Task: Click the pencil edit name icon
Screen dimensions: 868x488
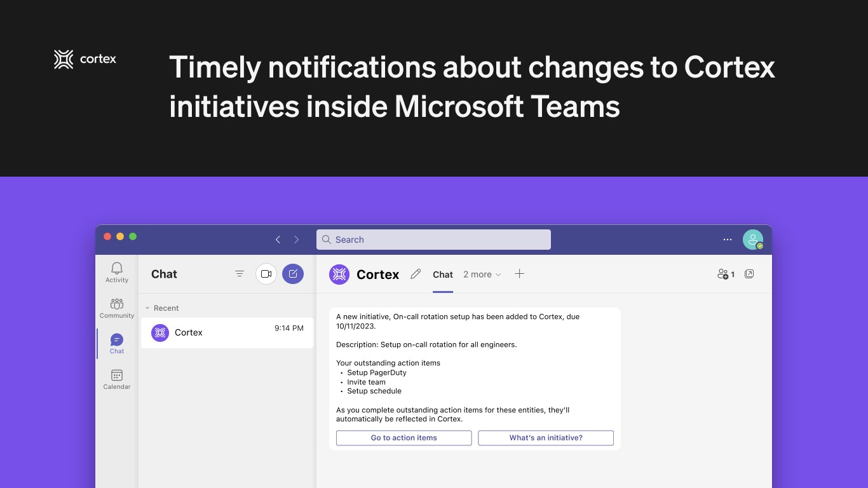Action: (416, 274)
